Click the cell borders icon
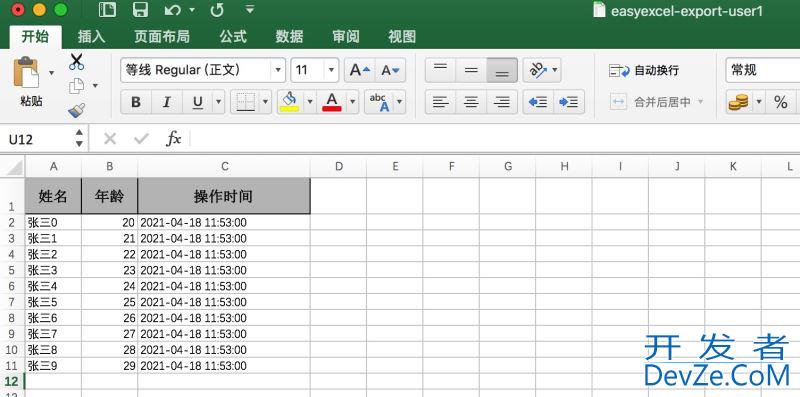The height and width of the screenshot is (397, 800). click(245, 102)
